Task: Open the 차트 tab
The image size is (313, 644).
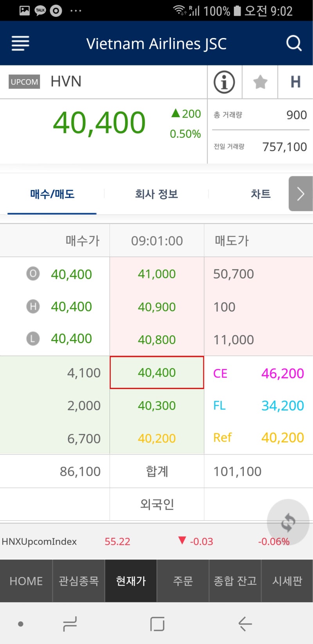Action: 261,194
